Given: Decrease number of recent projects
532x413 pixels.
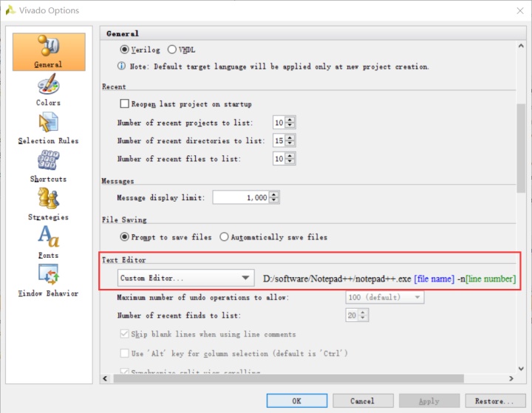Looking at the screenshot, I should (290, 125).
